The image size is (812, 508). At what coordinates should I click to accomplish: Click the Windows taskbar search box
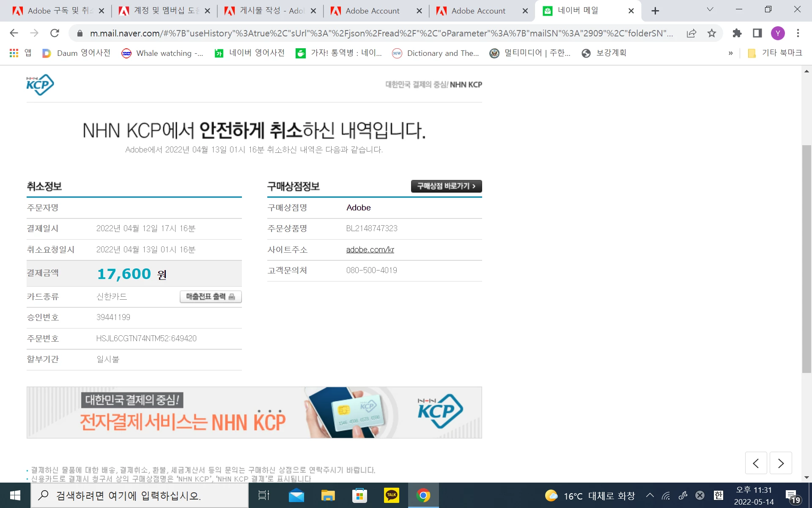[140, 495]
